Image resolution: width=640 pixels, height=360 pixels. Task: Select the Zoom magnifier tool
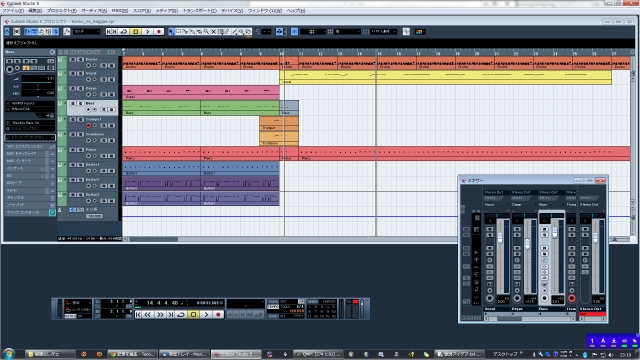206,31
